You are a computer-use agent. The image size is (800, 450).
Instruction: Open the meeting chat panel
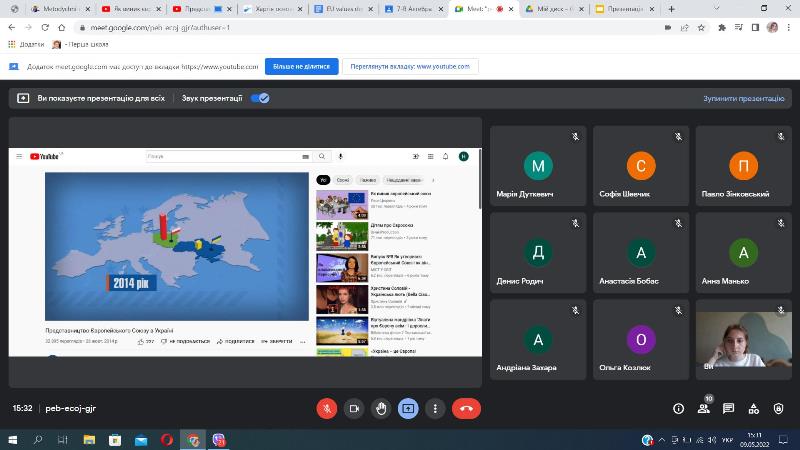click(729, 408)
